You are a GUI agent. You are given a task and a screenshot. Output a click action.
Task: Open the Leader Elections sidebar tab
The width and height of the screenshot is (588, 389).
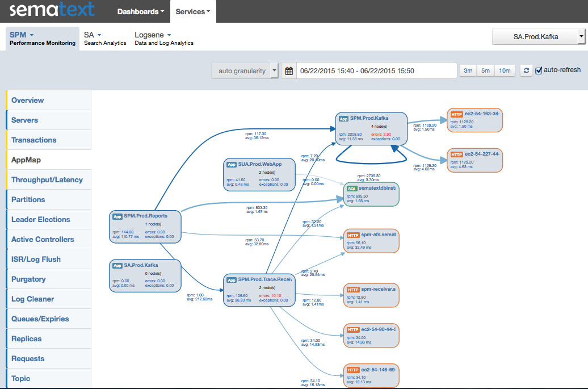[49, 219]
